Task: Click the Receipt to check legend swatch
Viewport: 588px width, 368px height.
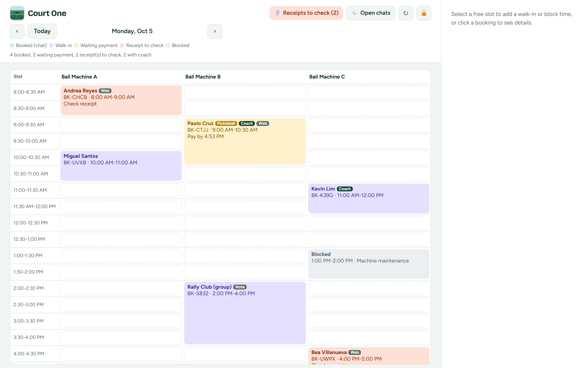Action: click(x=122, y=46)
